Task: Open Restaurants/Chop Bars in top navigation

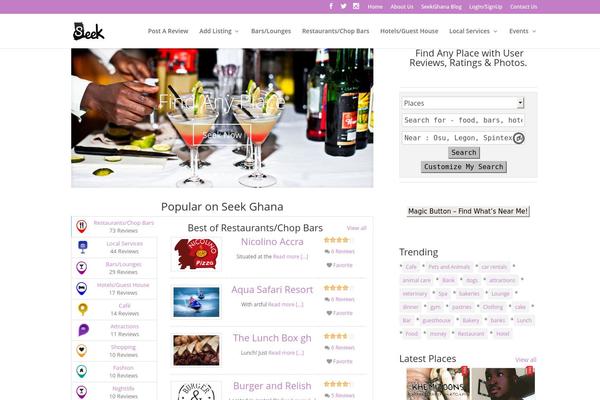Action: 336,31
